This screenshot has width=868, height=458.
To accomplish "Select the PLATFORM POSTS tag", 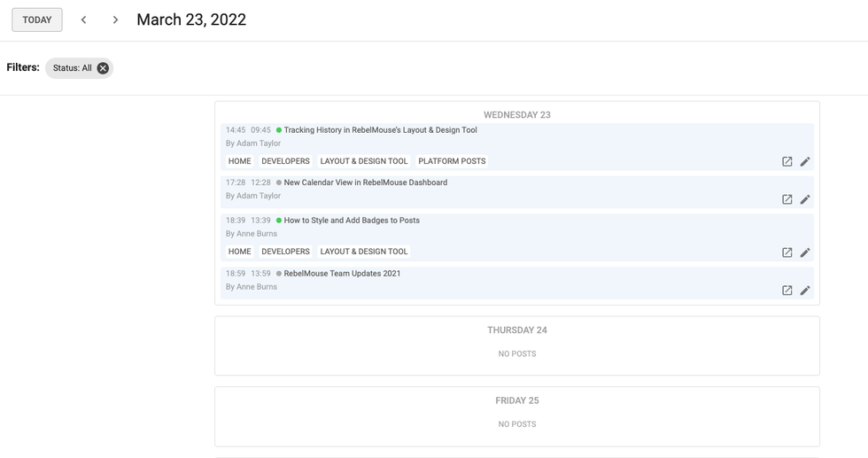I will click(452, 161).
